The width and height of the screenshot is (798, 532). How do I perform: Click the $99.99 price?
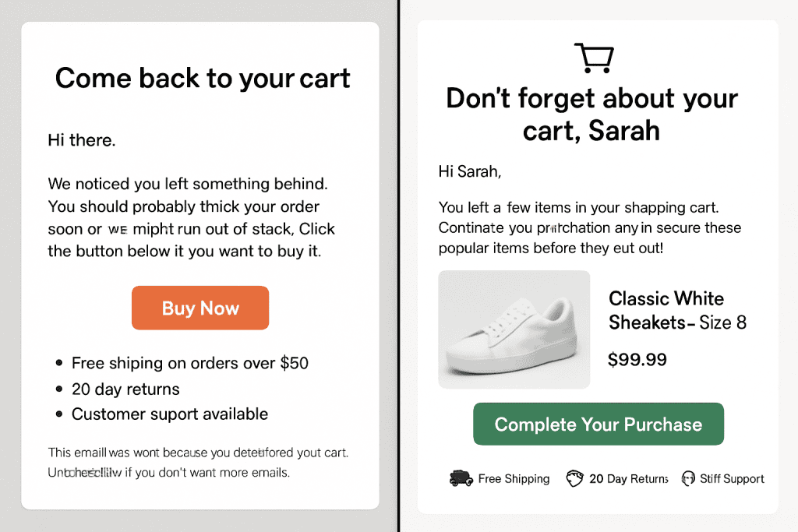click(x=637, y=360)
